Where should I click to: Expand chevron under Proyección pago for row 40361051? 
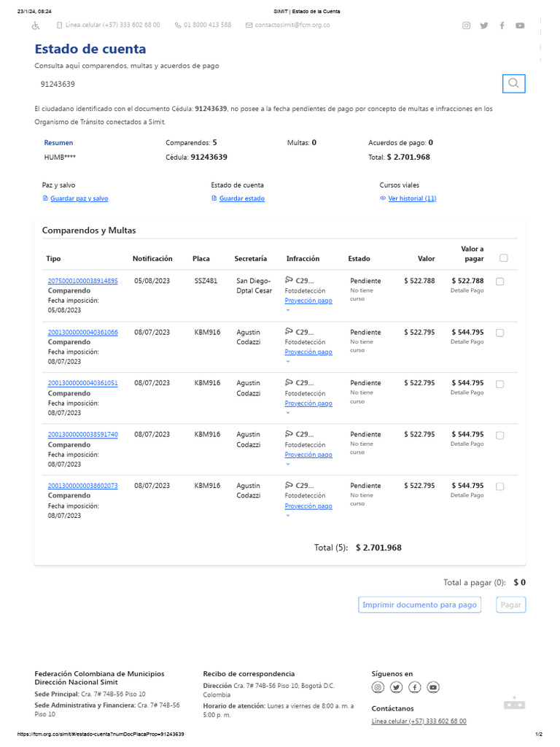(287, 413)
